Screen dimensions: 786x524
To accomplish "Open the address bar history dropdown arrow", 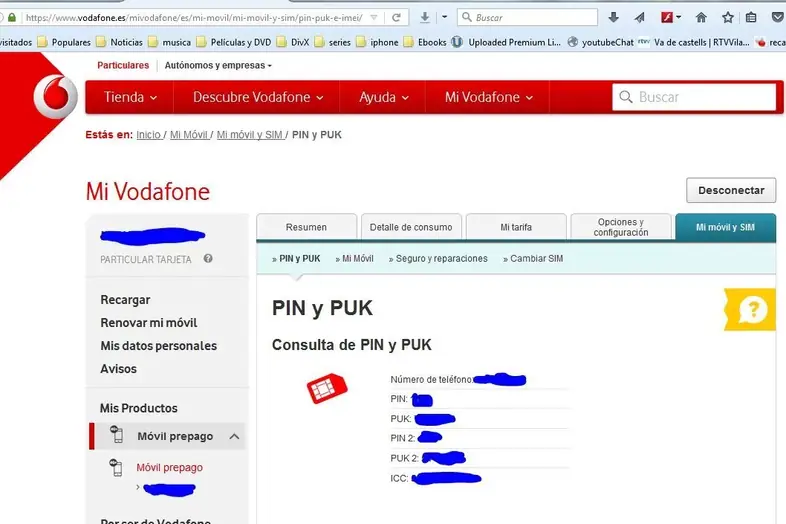I will point(374,18).
